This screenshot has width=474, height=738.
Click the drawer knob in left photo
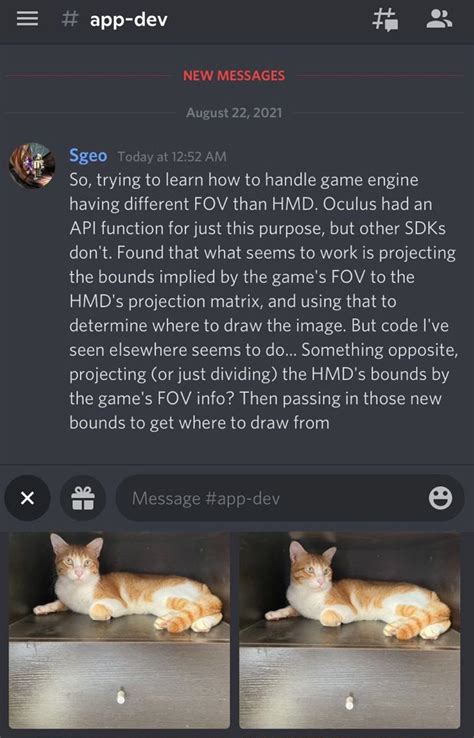click(x=121, y=696)
